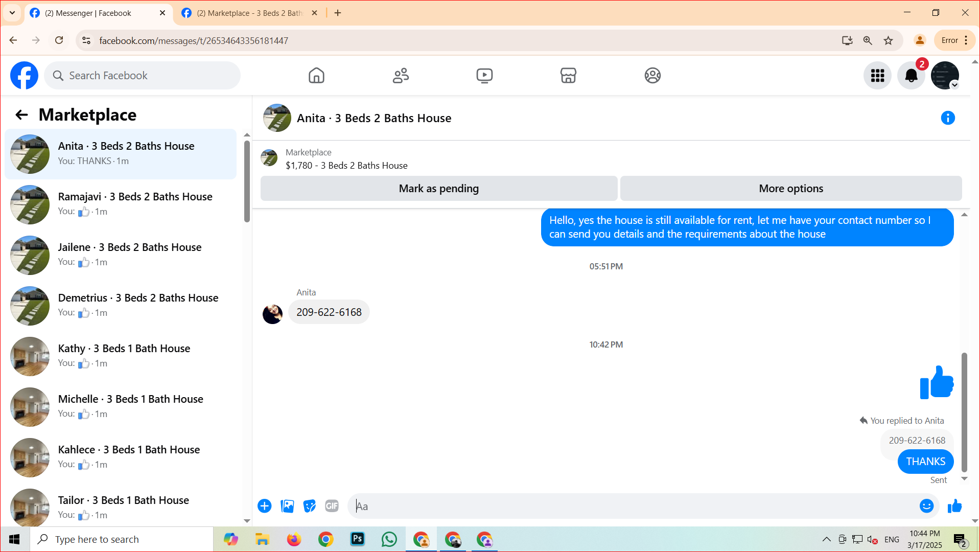Open conversation information icon
Screen dimensions: 980x552
pos(948,118)
